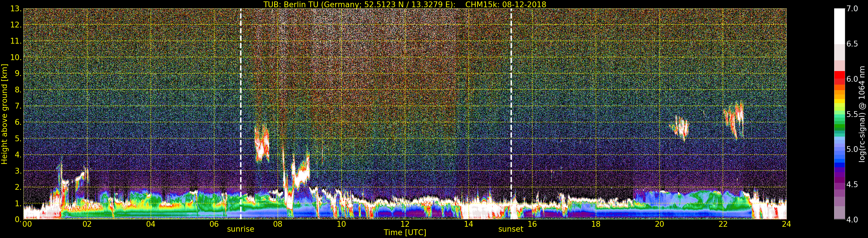Click the white top segment of the colorbar
The width and height of the screenshot is (868, 238).
coord(839,26)
